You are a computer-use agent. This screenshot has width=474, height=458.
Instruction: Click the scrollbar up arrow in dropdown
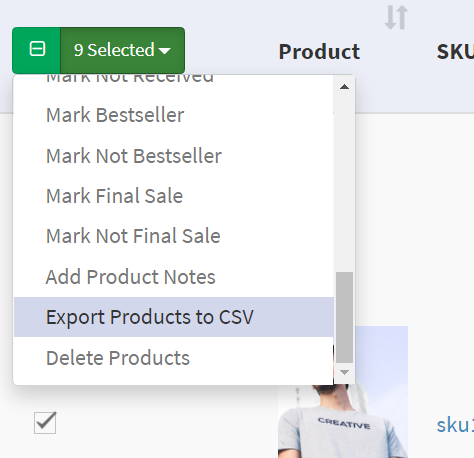[x=344, y=87]
